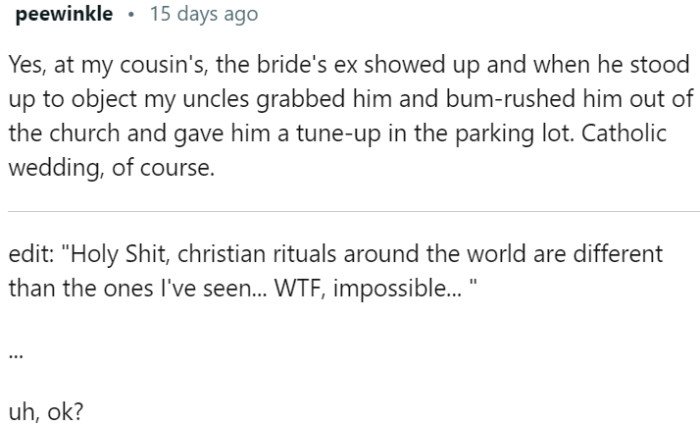Screen dimensions: 700x425
Task: Click the text "wedding, of course."
Action: tap(110, 168)
